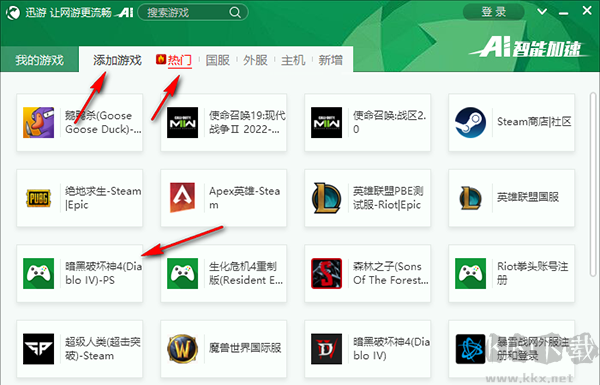Select Apex英雄-Steam title text
The image size is (600, 385).
(245, 198)
